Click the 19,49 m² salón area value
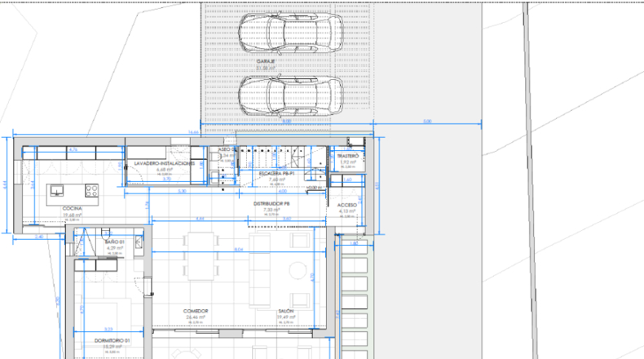Image resolution: width=644 pixels, height=359 pixels. [x=286, y=317]
